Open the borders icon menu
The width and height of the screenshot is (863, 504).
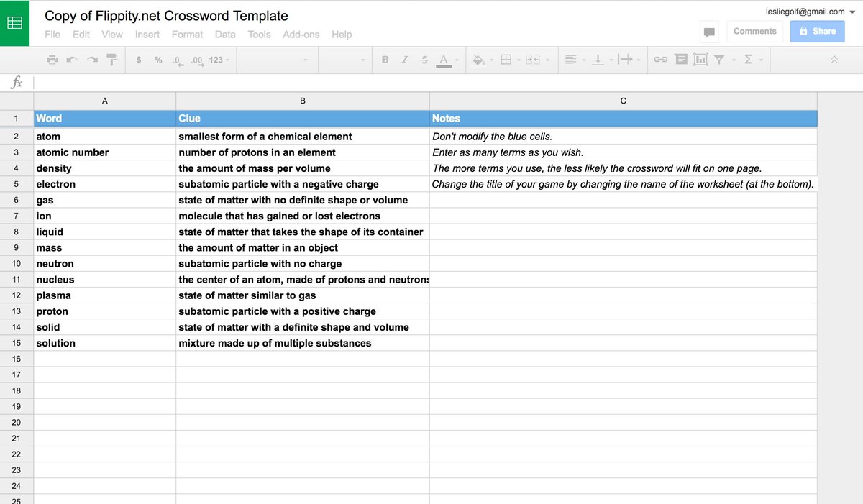pyautogui.click(x=506, y=60)
